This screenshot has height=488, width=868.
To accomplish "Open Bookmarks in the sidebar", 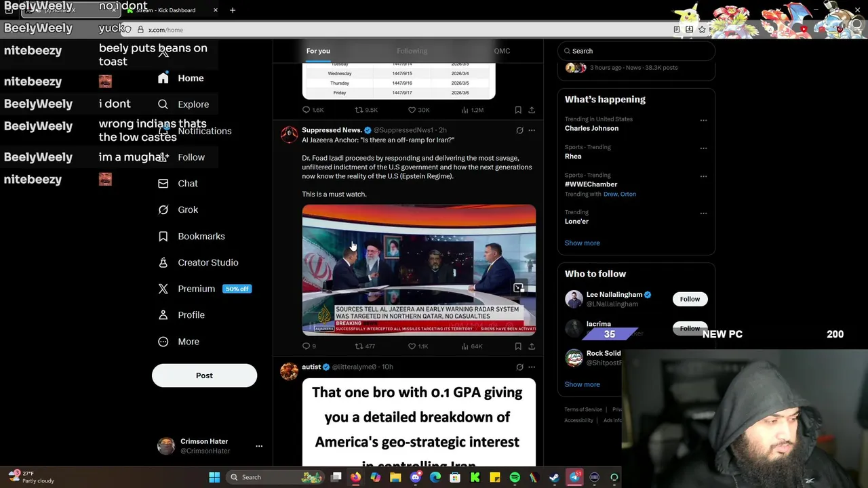I will pyautogui.click(x=191, y=237).
